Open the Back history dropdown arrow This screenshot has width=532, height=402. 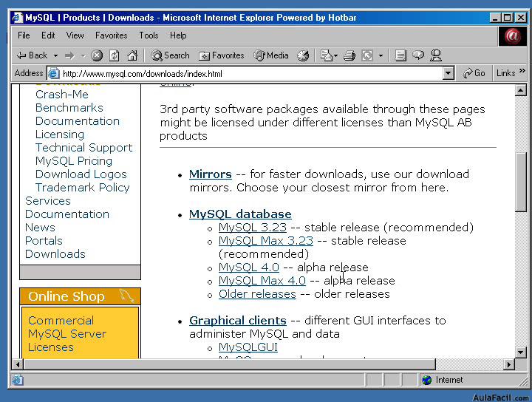[55, 55]
